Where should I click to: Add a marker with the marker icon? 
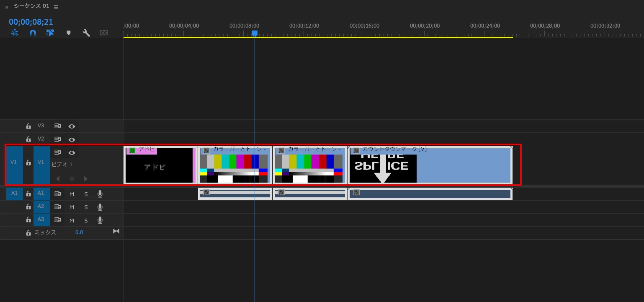[x=69, y=33]
